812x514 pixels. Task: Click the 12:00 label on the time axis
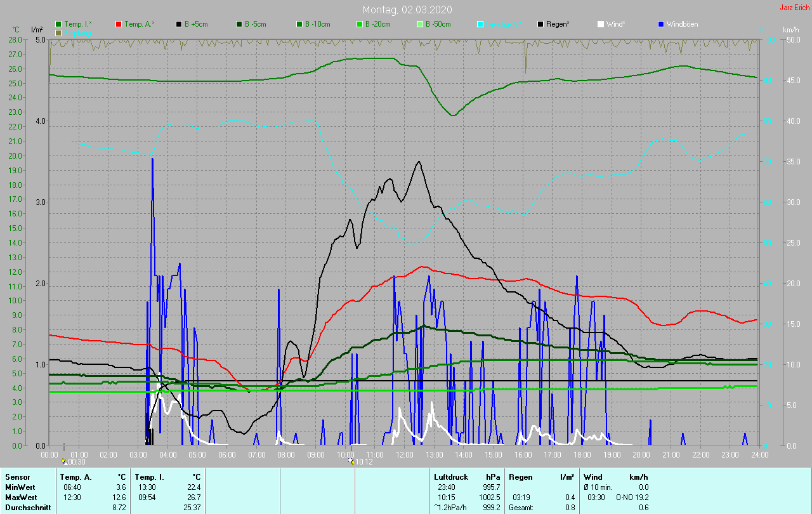tap(404, 454)
